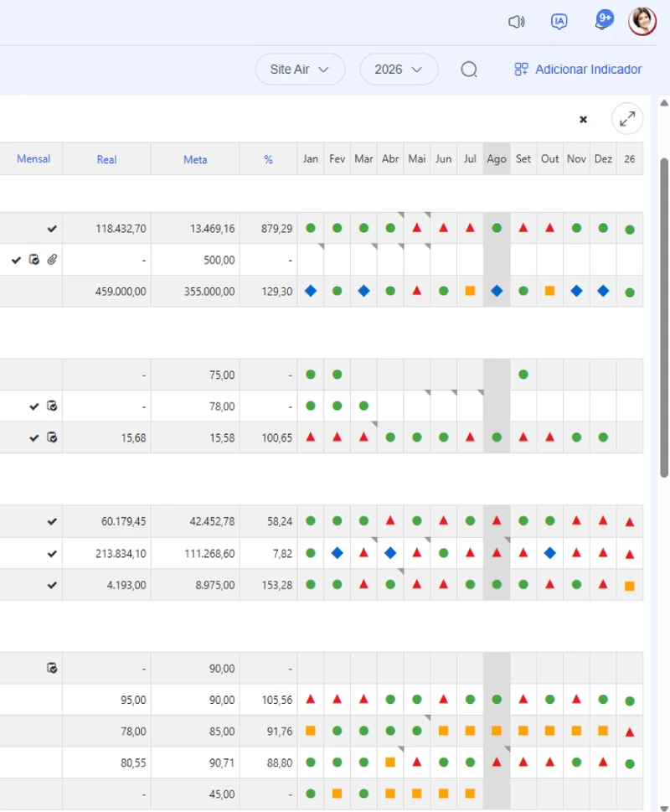
Task: Open the 2026 year dropdown
Action: click(x=399, y=70)
